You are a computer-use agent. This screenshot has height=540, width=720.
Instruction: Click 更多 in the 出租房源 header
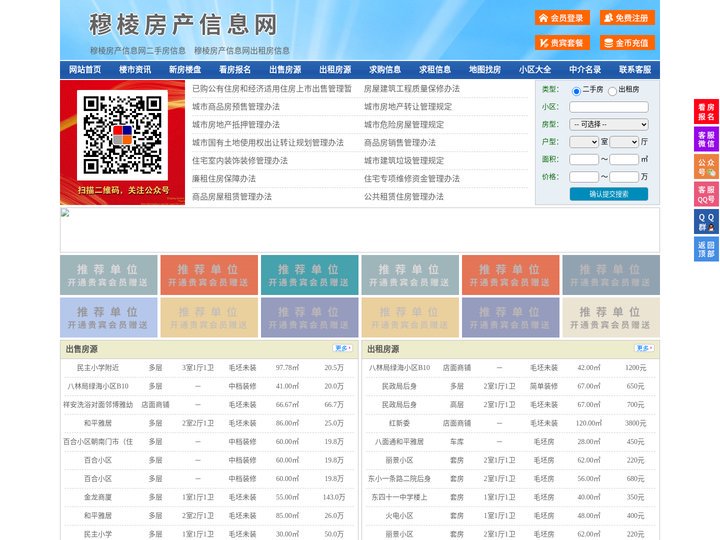(644, 349)
